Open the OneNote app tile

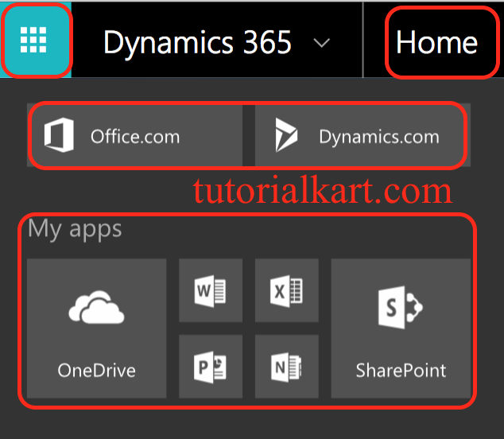(x=287, y=367)
